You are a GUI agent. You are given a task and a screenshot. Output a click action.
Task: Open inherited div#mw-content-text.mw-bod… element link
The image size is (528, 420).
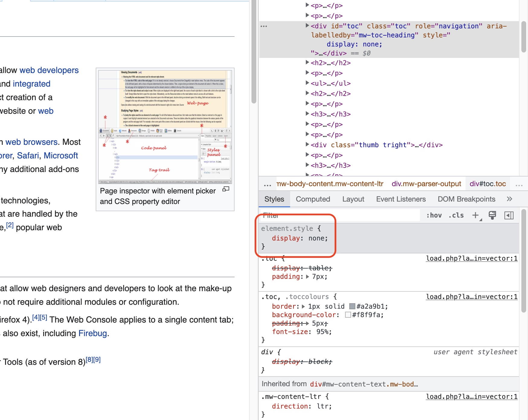364,384
